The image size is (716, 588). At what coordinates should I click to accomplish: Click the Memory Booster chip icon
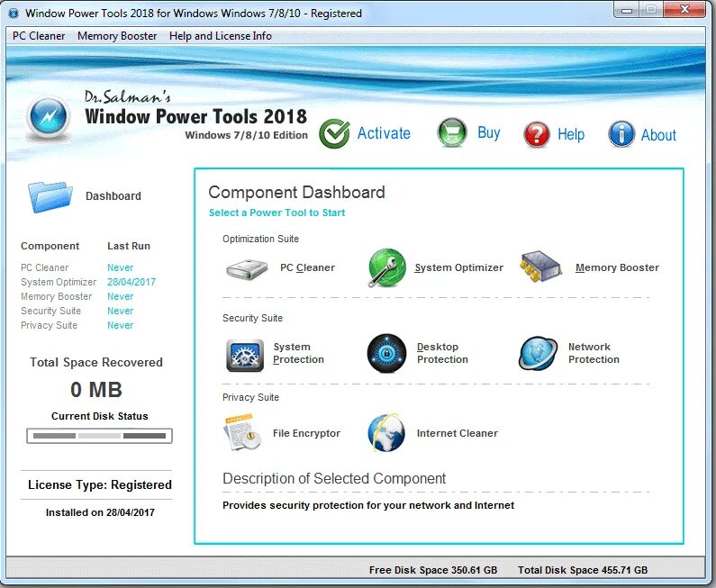[x=540, y=267]
